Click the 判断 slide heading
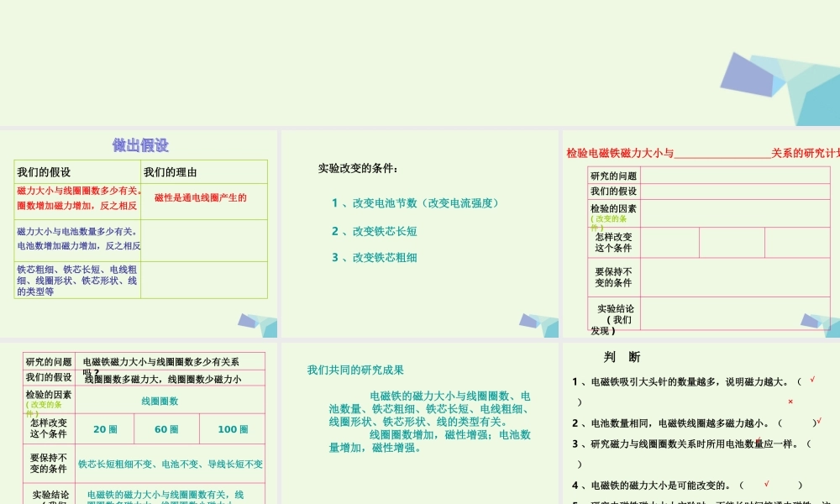The image size is (840, 504). 622,357
